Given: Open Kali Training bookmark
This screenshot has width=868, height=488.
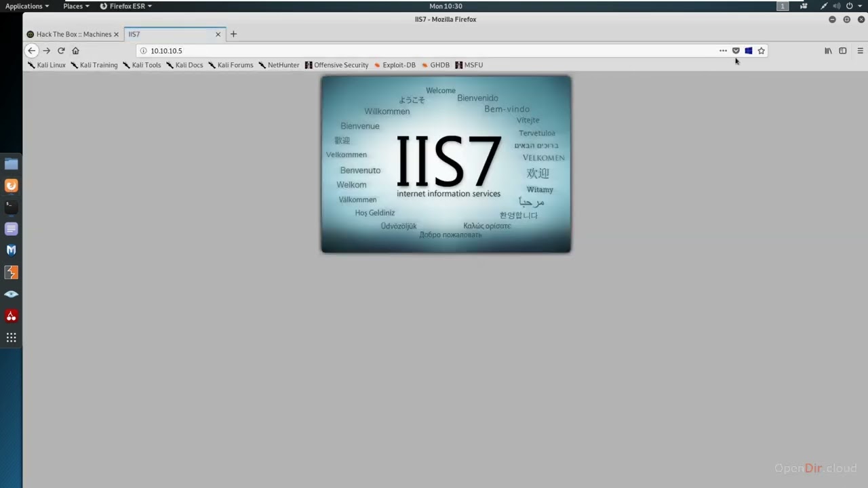Looking at the screenshot, I should click(x=94, y=65).
